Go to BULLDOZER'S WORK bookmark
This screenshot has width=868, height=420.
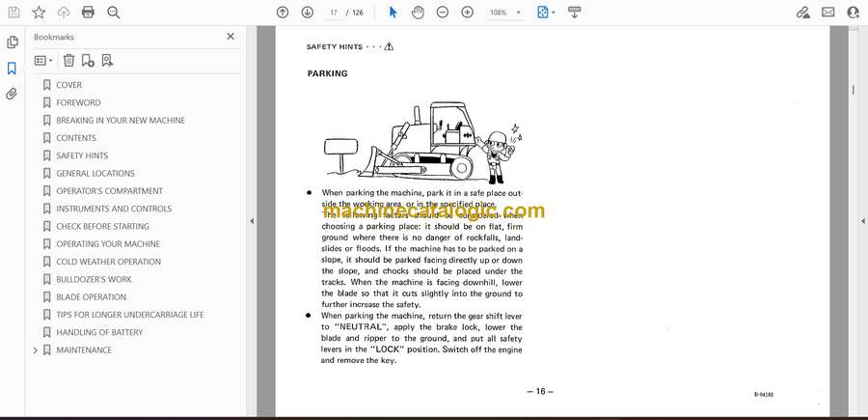[95, 280]
